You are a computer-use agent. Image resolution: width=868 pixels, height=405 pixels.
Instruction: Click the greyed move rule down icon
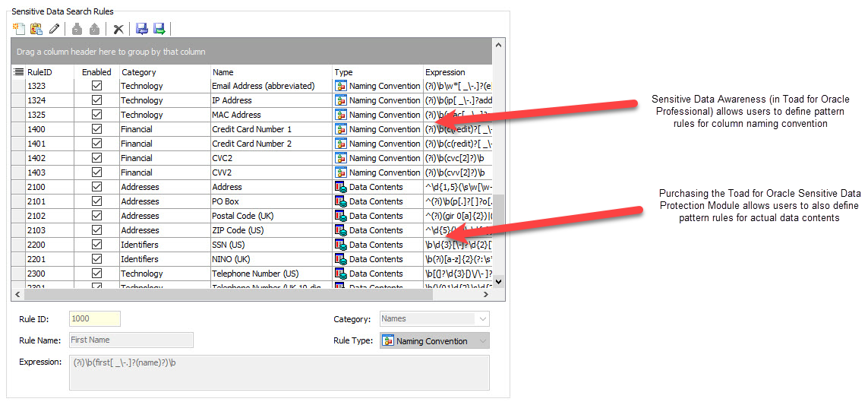coord(77,29)
